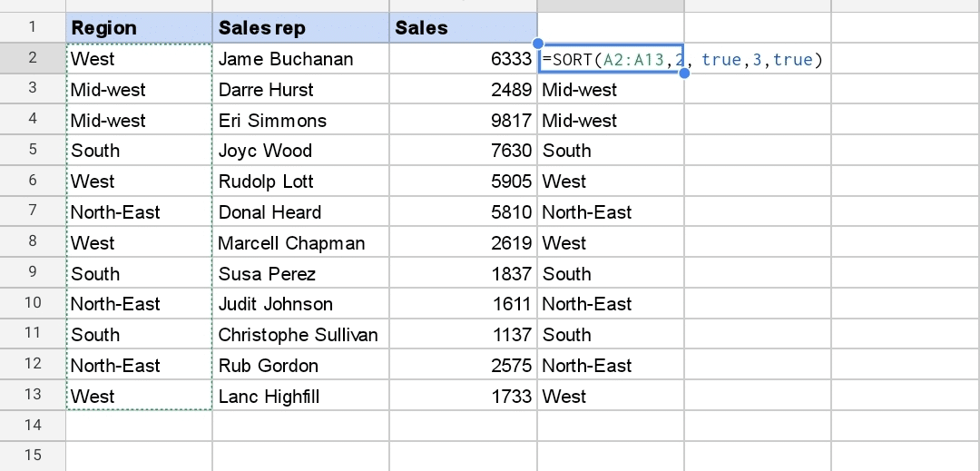Click the bottom-right selection handle of formula cell
This screenshot has height=471, width=980.
point(683,74)
